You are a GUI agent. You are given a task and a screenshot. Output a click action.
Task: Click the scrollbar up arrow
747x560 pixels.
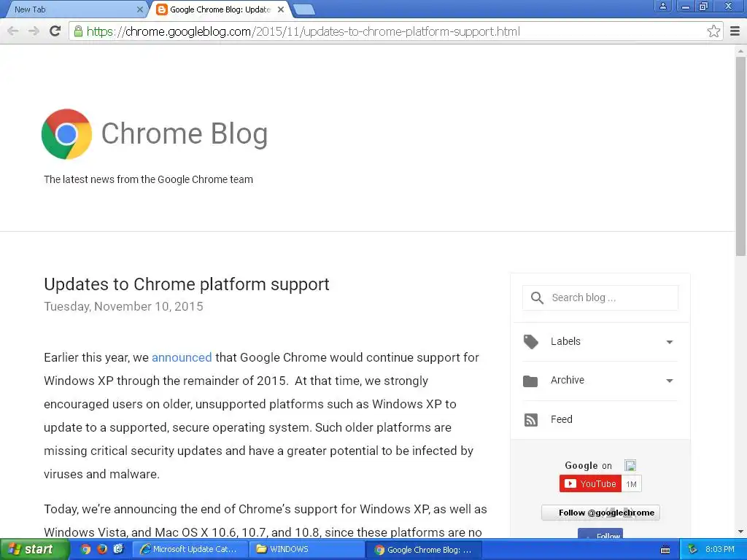(741, 50)
